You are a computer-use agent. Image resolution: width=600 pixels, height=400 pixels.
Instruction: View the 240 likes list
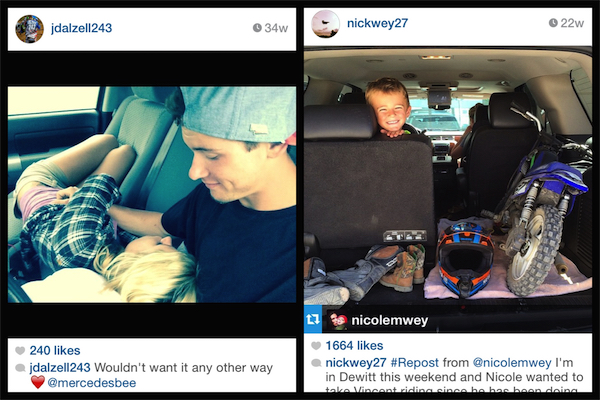coord(55,350)
